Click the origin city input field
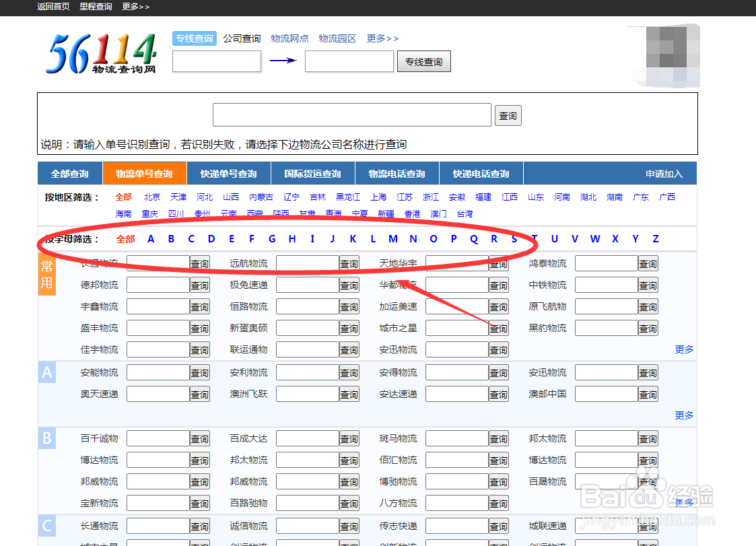Screen dimensions: 756x546 [x=217, y=61]
